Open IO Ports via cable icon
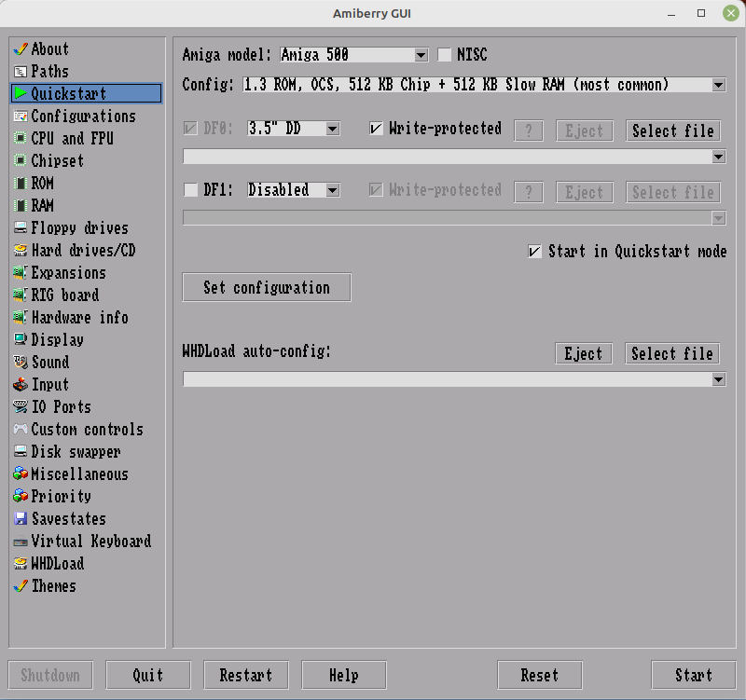 click(21, 406)
